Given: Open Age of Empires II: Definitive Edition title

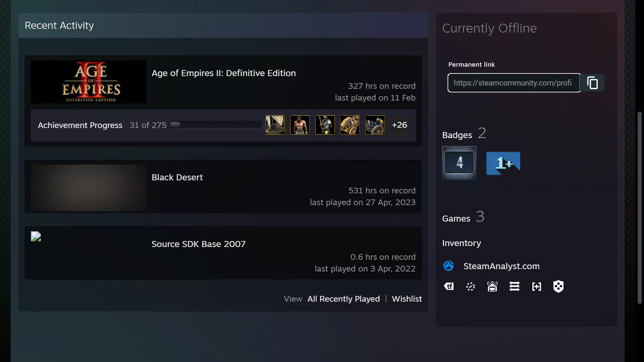Looking at the screenshot, I should tap(224, 73).
